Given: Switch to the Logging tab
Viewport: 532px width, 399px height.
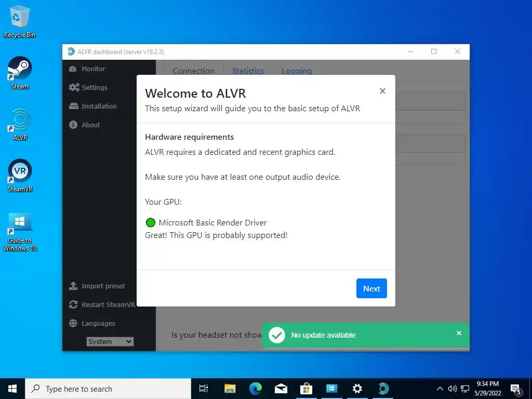Looking at the screenshot, I should pos(297,71).
